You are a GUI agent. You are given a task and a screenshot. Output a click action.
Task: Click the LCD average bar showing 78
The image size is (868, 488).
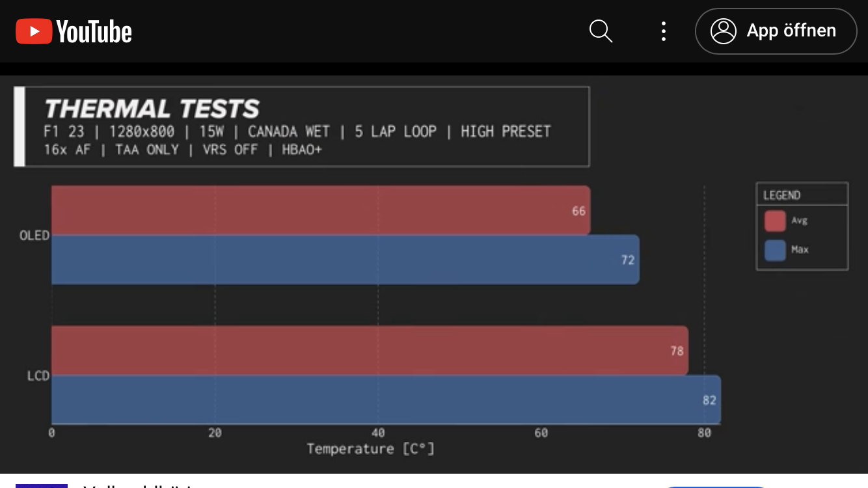point(370,351)
